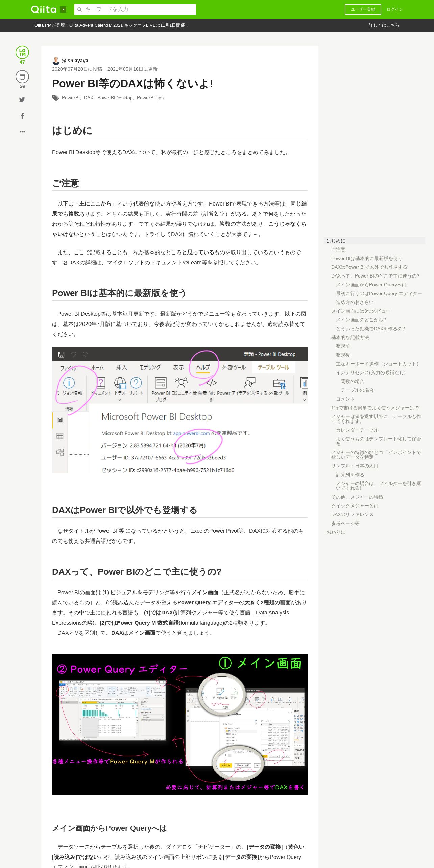Go to 整形前 TOC entry
434x868 pixels.
(x=343, y=346)
